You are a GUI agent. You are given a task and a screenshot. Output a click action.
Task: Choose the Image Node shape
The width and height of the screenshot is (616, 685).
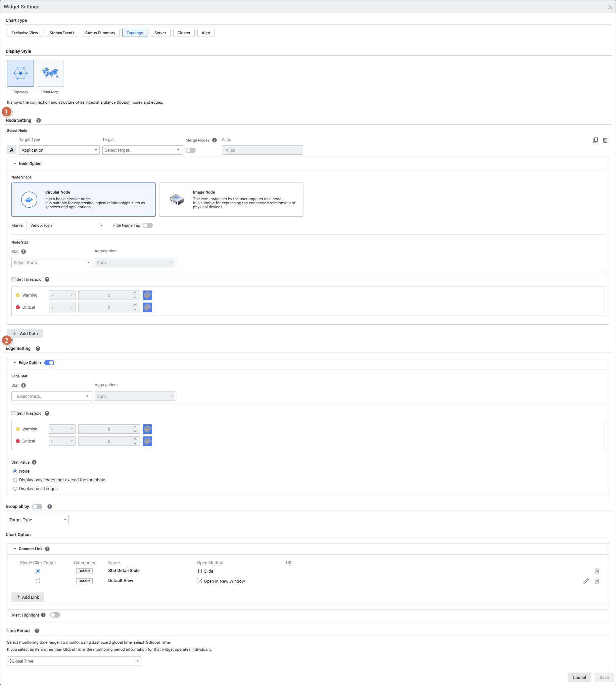click(231, 200)
